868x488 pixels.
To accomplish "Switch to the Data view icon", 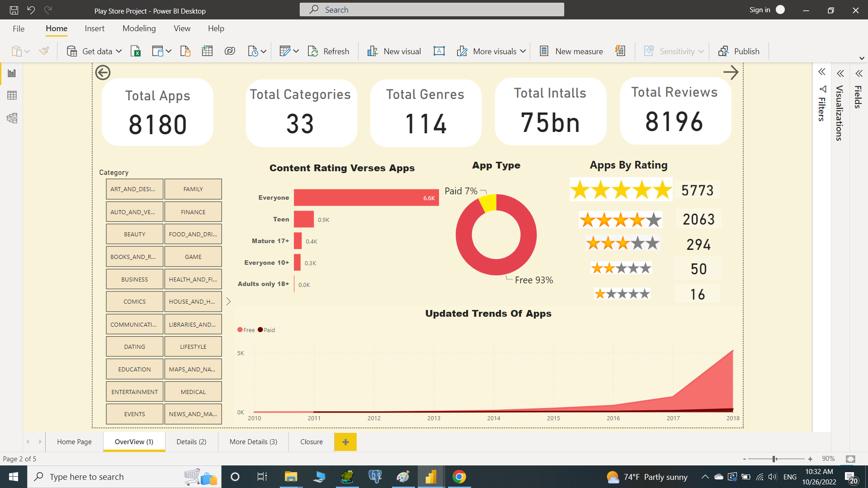I will pyautogui.click(x=12, y=95).
